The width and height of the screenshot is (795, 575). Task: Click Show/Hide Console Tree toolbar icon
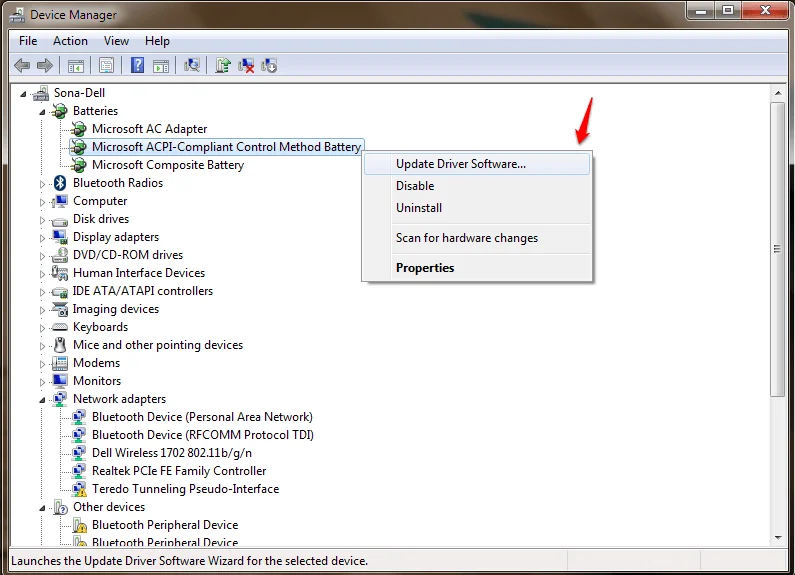[76, 66]
